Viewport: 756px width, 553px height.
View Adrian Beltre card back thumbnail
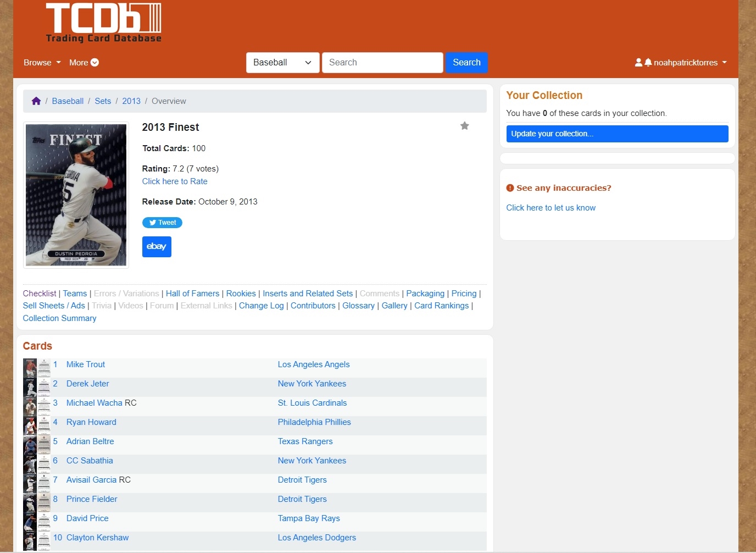point(44,445)
